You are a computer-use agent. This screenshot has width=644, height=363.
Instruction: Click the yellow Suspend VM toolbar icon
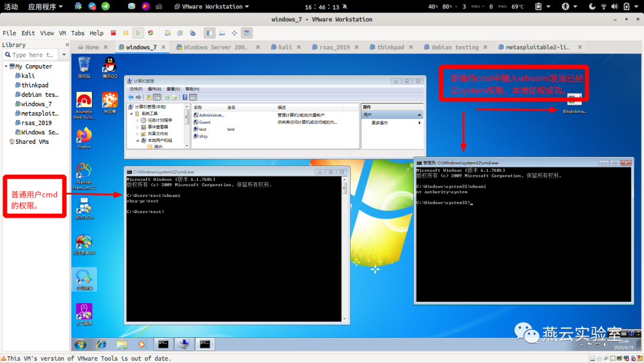(x=126, y=33)
